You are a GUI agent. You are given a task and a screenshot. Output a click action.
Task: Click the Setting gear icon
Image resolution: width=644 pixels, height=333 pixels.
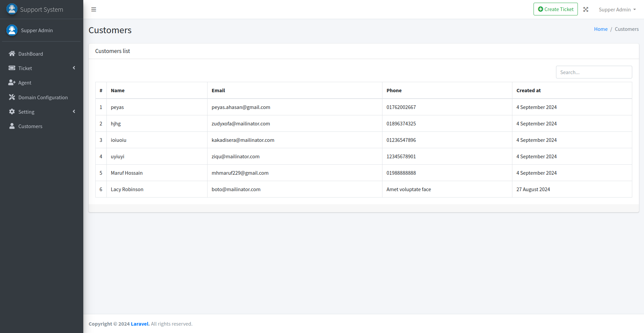12,112
